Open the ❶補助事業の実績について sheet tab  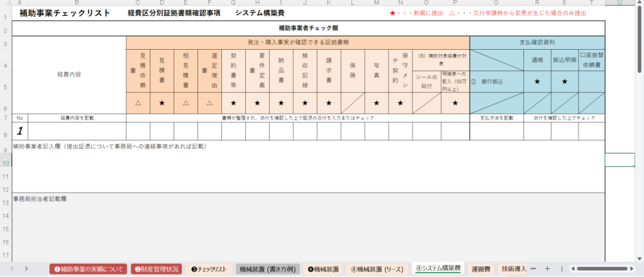coord(88,269)
